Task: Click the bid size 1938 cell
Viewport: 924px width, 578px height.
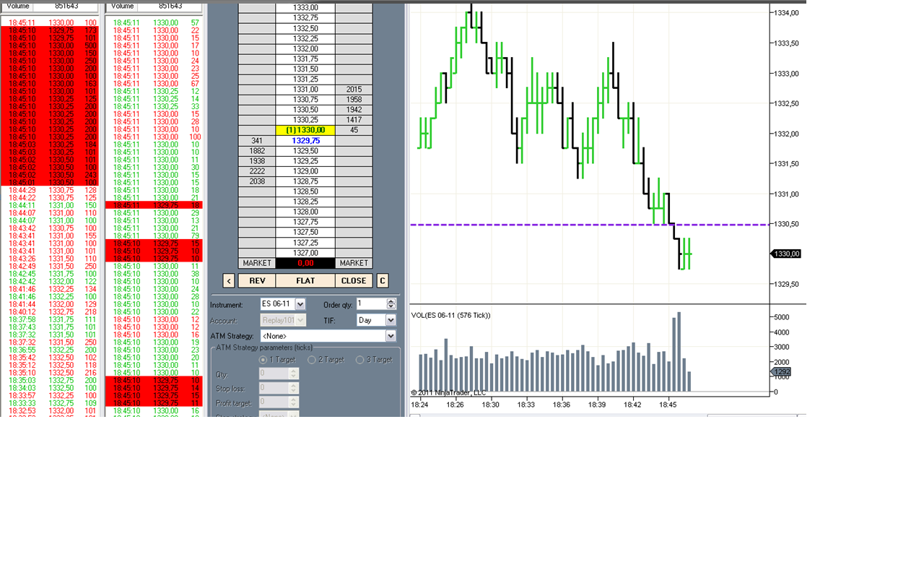Action: 257,160
